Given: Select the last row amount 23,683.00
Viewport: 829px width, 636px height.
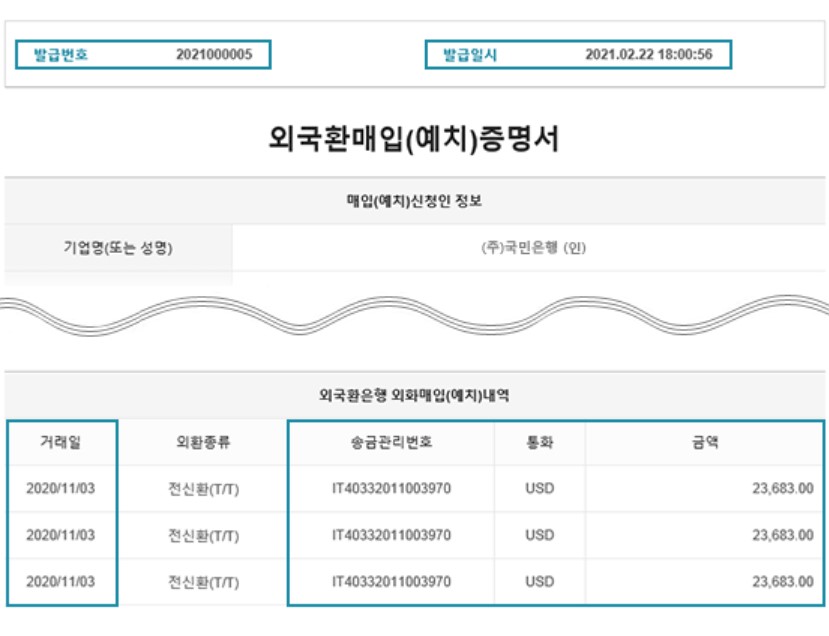Looking at the screenshot, I should 783,582.
